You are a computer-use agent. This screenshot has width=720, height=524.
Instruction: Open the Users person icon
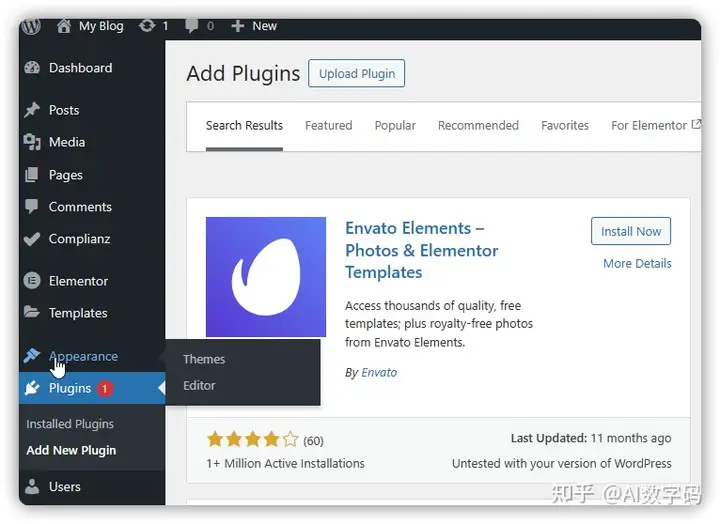pos(32,486)
